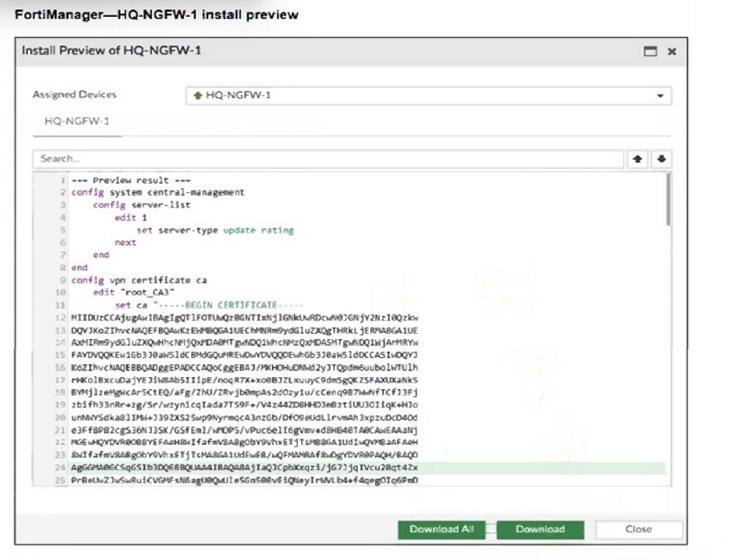Click the "set server-type update rating" line
740x560 pixels.
pyautogui.click(x=215, y=230)
